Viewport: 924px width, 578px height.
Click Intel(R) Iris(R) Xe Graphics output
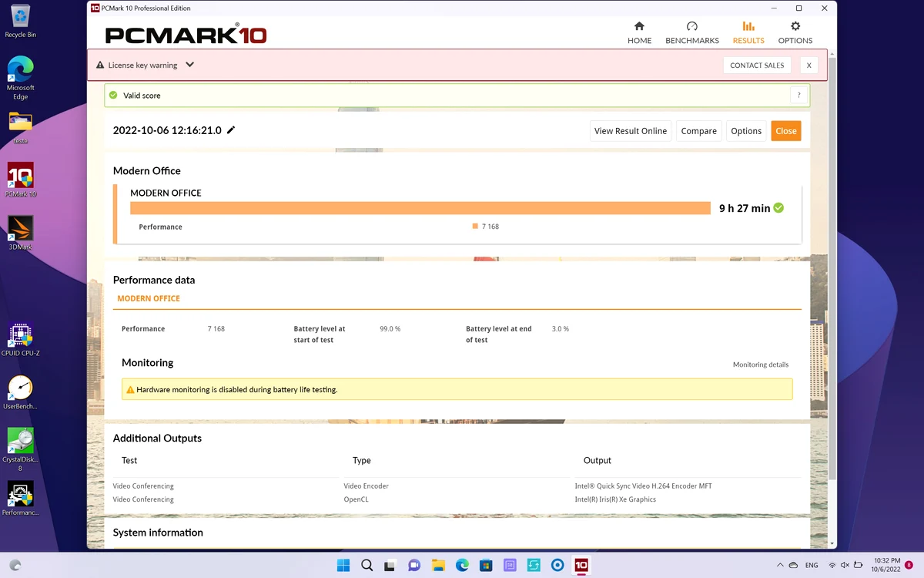(615, 499)
